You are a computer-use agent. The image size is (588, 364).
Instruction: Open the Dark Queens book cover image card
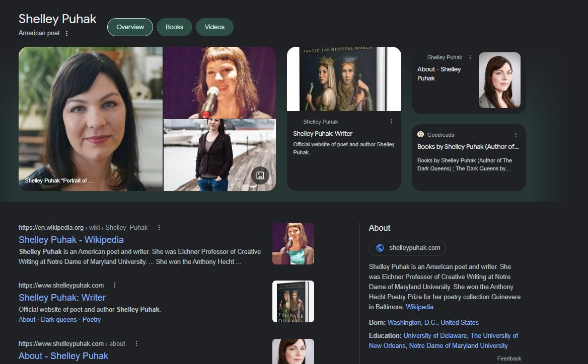(344, 79)
